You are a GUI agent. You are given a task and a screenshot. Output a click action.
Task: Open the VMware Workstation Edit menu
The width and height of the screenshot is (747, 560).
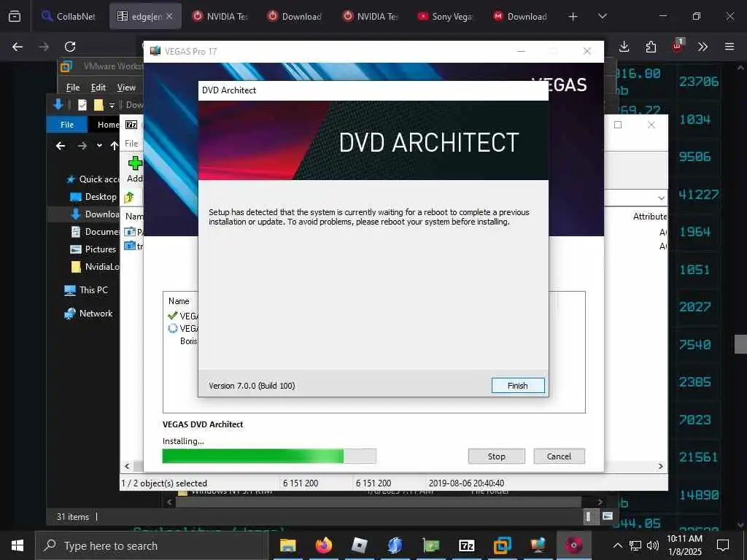pyautogui.click(x=98, y=87)
